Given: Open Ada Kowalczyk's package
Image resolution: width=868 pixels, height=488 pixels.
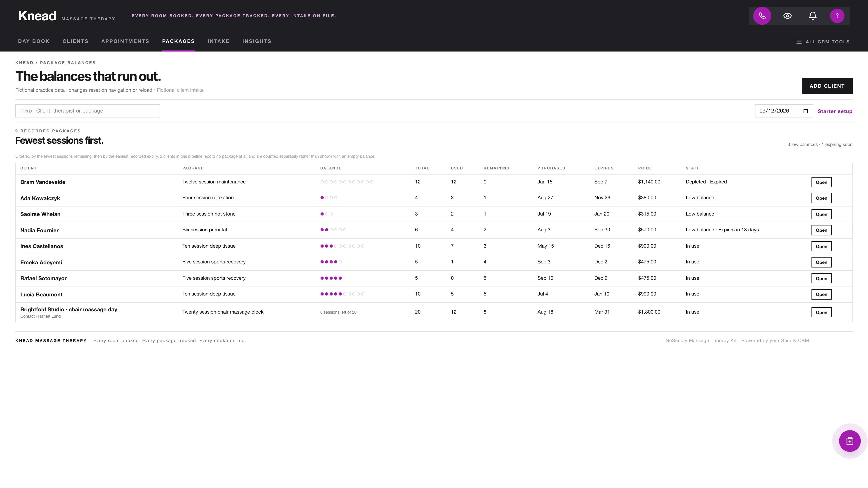Looking at the screenshot, I should click(821, 198).
